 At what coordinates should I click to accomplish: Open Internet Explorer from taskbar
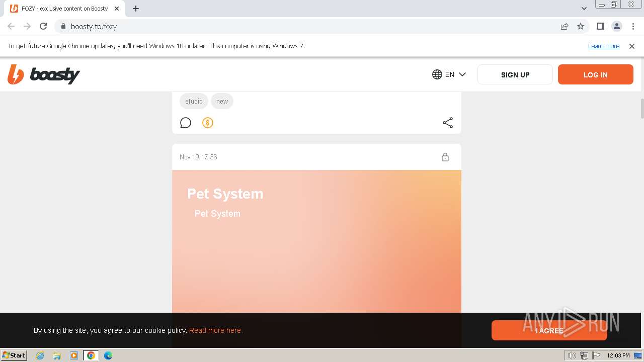[x=40, y=355]
